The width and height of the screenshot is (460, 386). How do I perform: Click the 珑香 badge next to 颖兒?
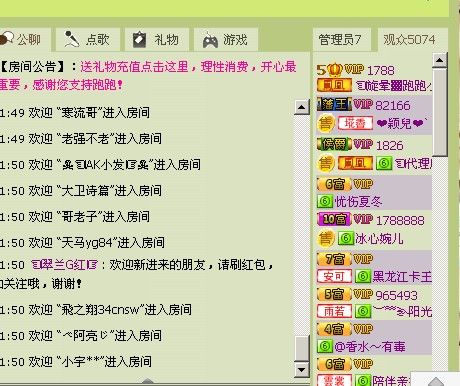coord(355,124)
